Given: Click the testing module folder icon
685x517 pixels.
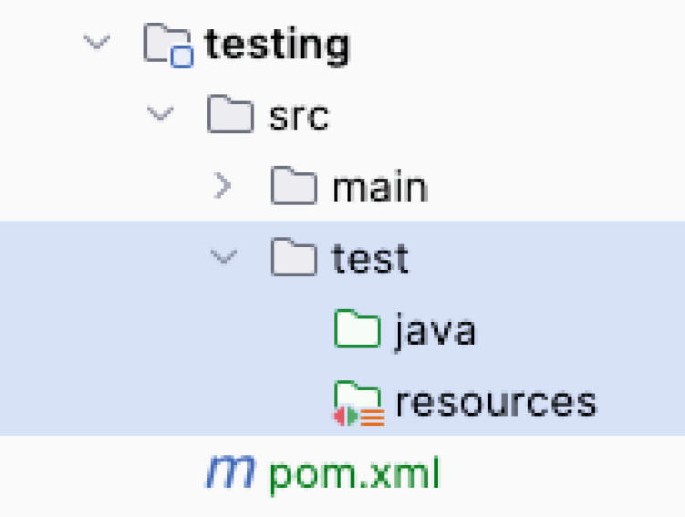Looking at the screenshot, I should tap(168, 45).
